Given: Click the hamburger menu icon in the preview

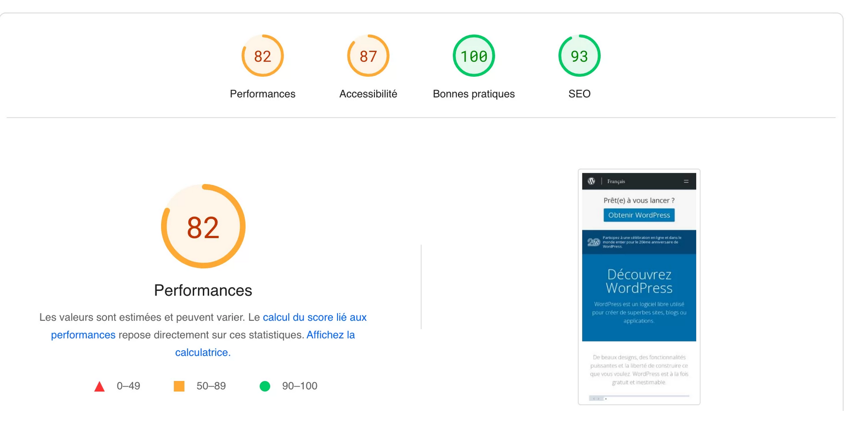Looking at the screenshot, I should 686,182.
